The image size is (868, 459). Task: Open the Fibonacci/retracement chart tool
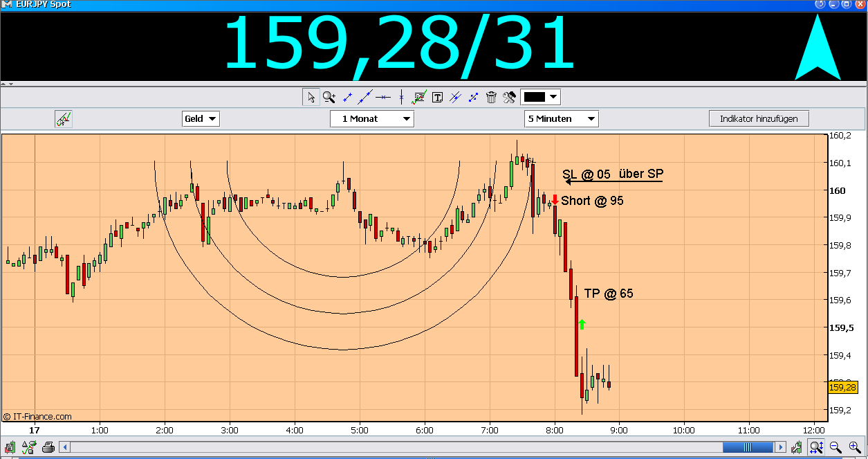click(x=419, y=98)
